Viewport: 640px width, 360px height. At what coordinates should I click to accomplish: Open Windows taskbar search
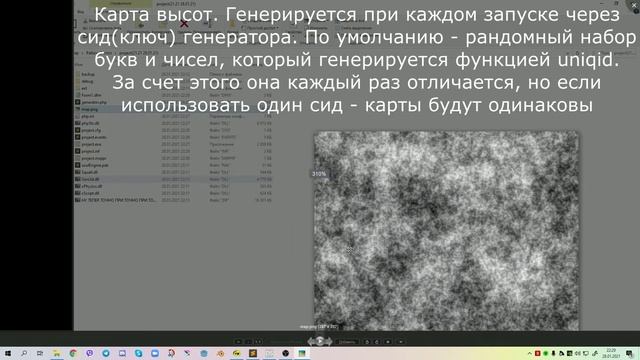tap(24, 353)
